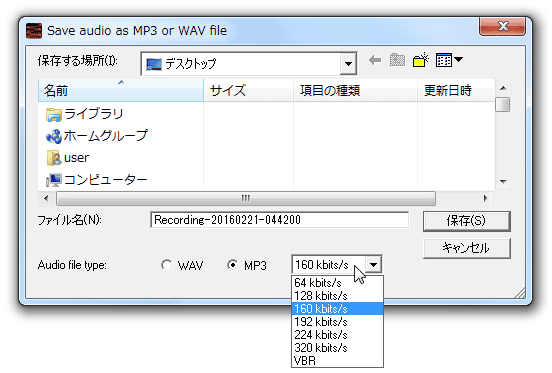Sort by サイズ column header
The image size is (552, 373).
click(x=248, y=91)
